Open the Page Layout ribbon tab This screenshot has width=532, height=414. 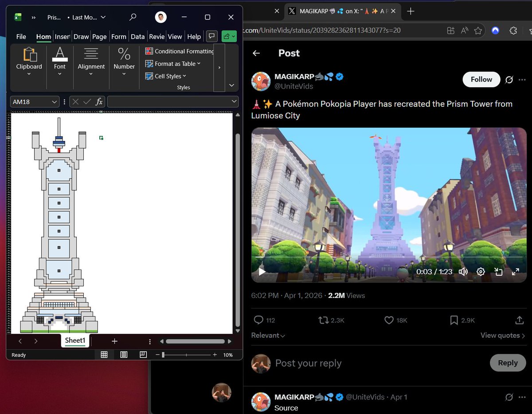pos(100,37)
